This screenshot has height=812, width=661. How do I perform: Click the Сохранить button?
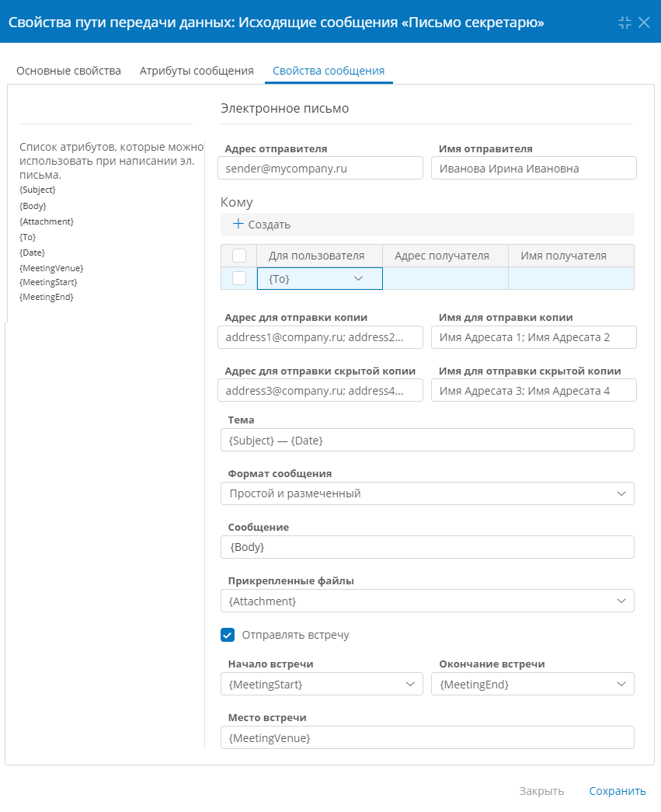click(618, 791)
